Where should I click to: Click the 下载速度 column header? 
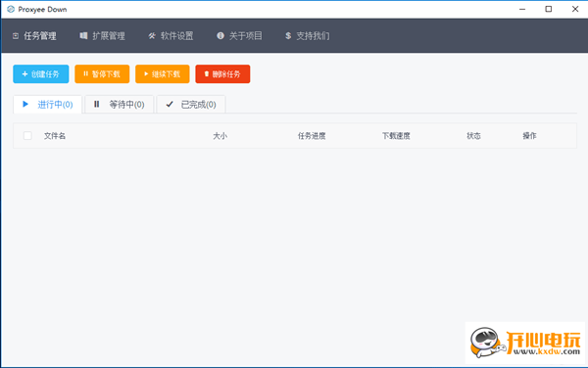(x=396, y=136)
